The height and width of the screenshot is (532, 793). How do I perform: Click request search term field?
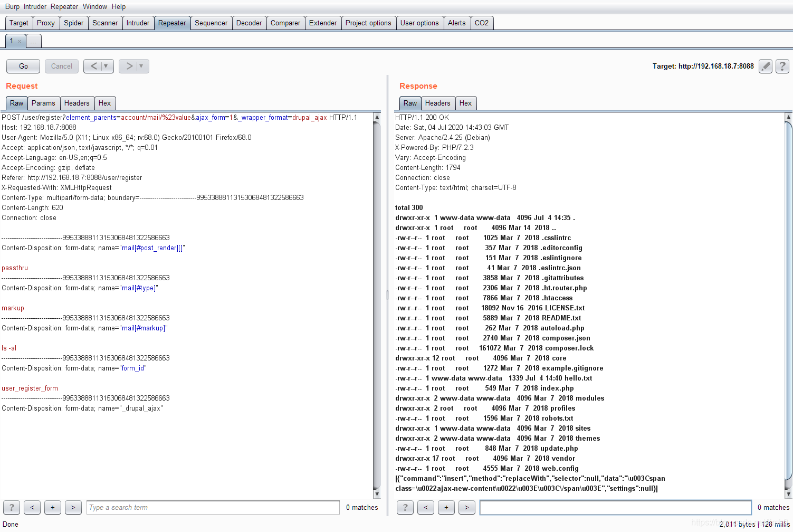click(213, 507)
